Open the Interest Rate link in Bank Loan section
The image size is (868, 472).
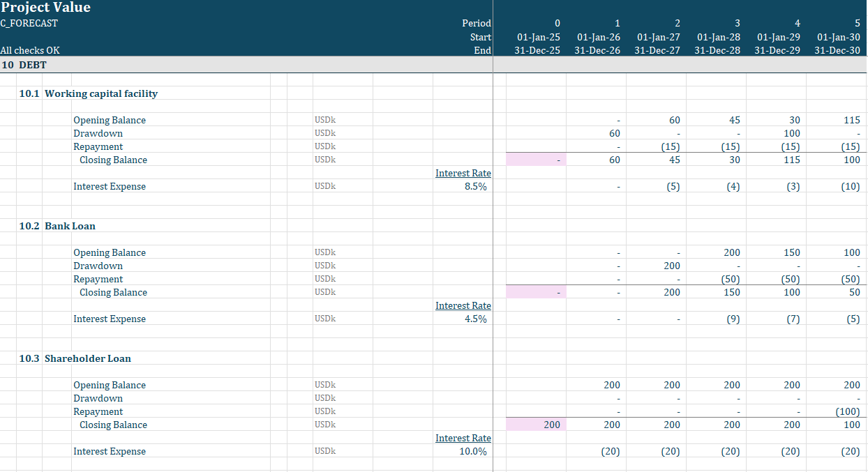pos(463,305)
